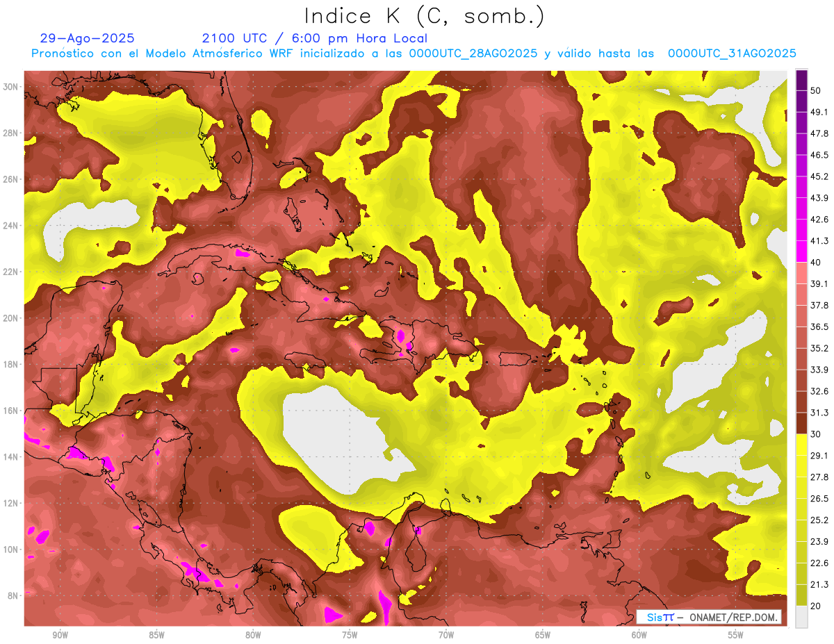
Task: Click the colorbar value "26.5"
Action: coord(819,499)
